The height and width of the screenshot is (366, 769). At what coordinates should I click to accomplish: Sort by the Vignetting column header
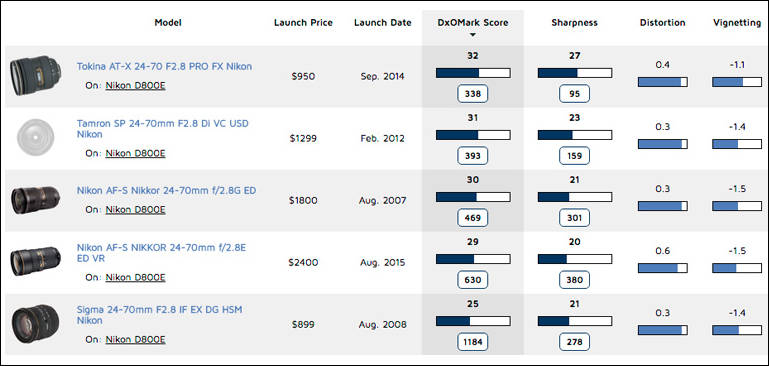pos(737,23)
